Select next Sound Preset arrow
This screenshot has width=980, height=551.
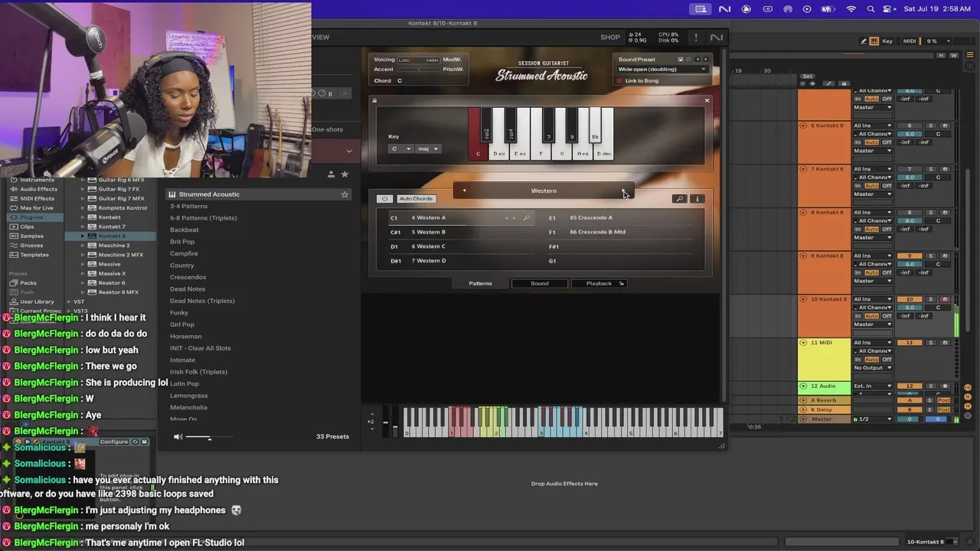[x=705, y=59]
